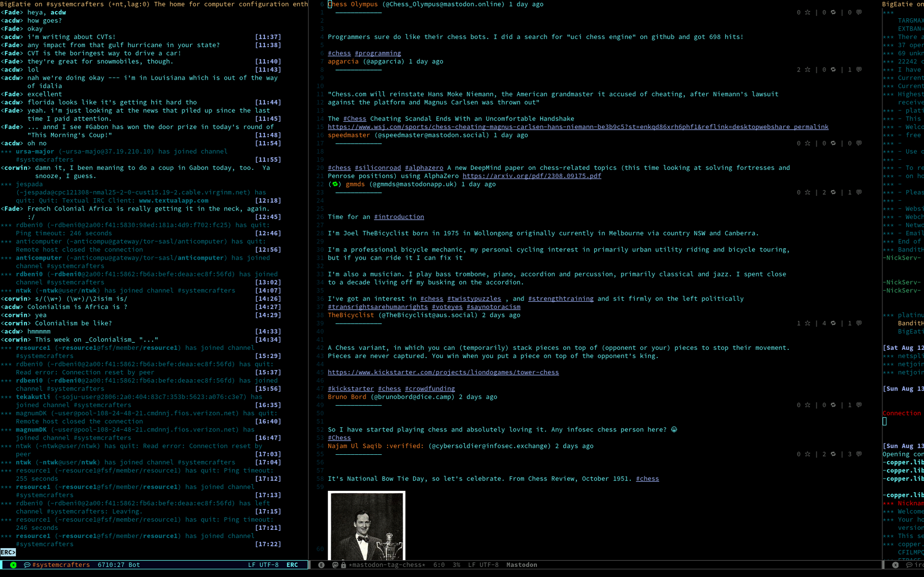The image size is (924, 577).
Task: Reply bubble on Bruno Bord's post
Action: tap(859, 405)
